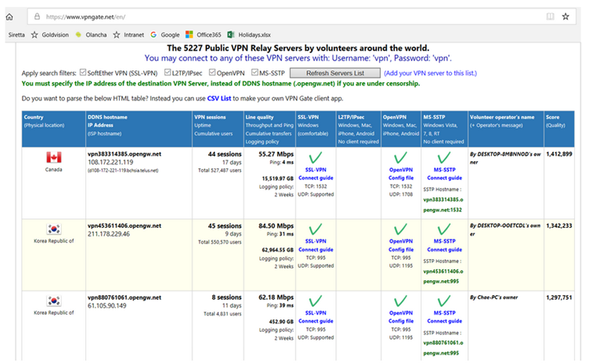The image size is (589, 364).
Task: Click the Score column header
Action: pyautogui.click(x=559, y=128)
